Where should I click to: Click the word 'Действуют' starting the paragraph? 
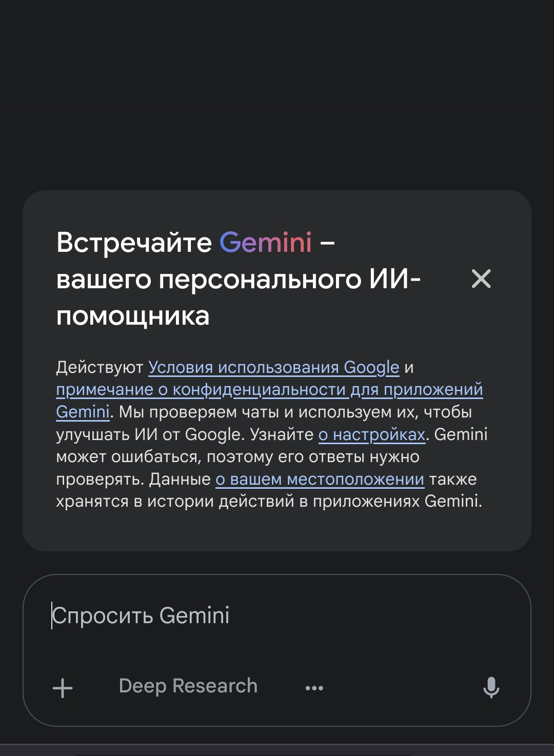[x=100, y=367]
